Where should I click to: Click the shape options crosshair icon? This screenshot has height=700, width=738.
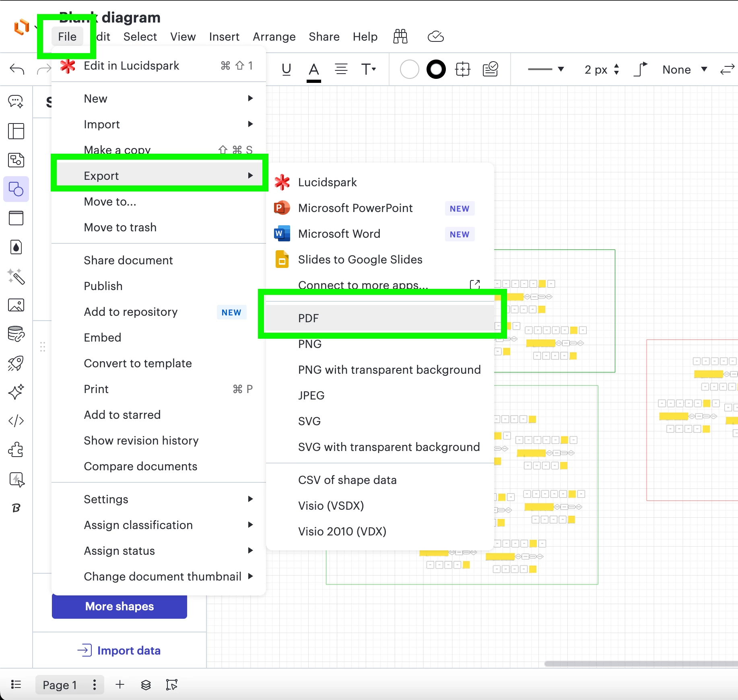coord(463,69)
